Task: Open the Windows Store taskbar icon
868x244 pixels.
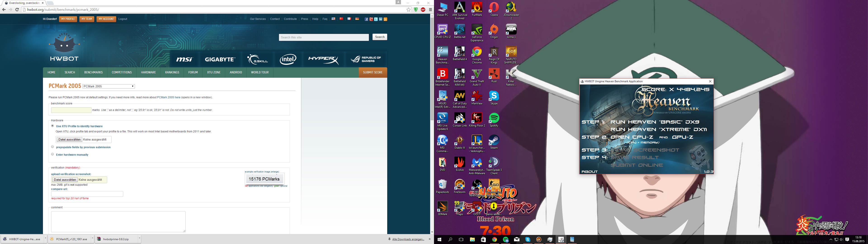Action: click(x=484, y=240)
